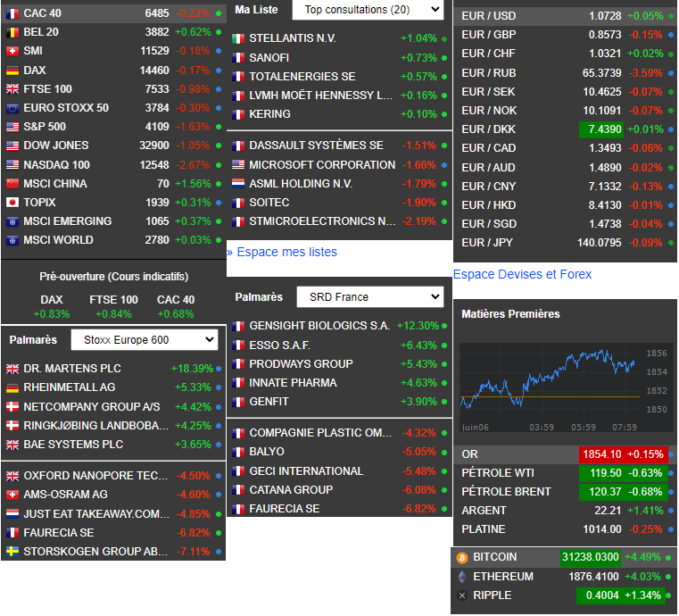This screenshot has width=679, height=616.
Task: Click the German flag beside RHEINMETALL AG
Action: (x=12, y=387)
